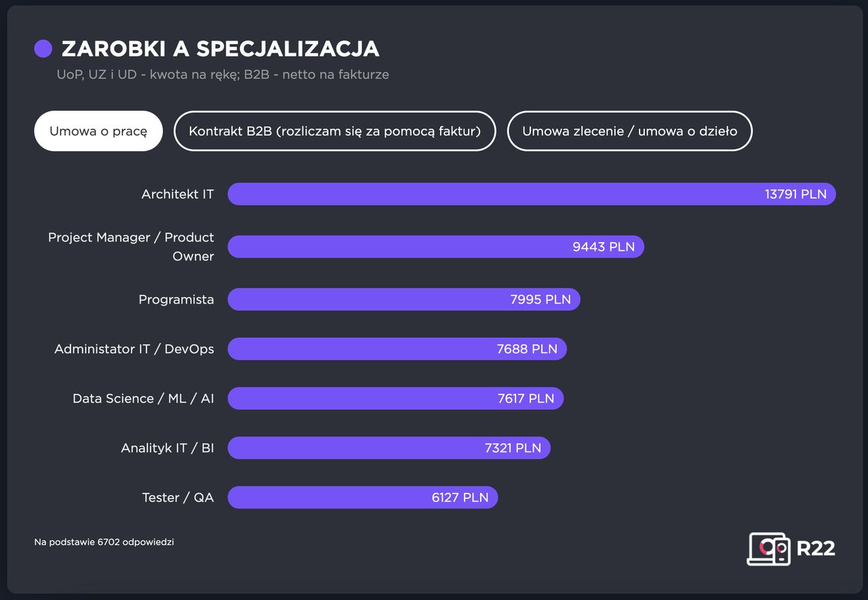868x600 pixels.
Task: Click the 6127 PLN value label
Action: (x=460, y=497)
